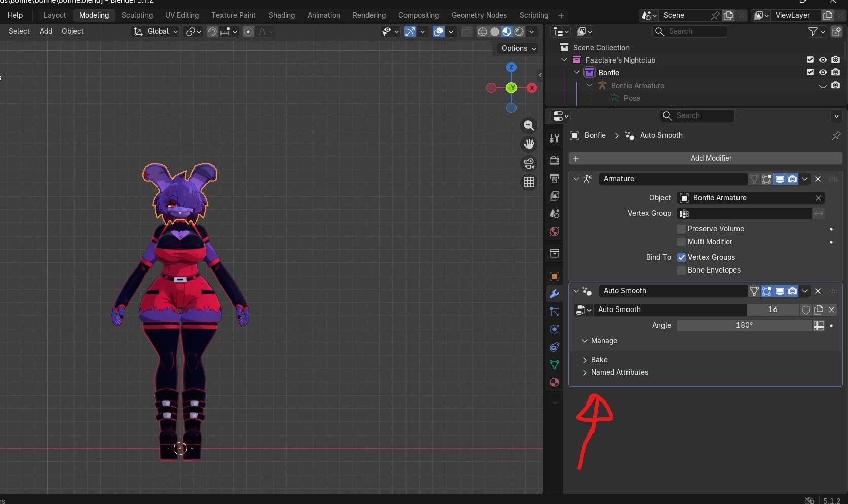
Task: Open the Object Constraints properties tab
Action: tap(555, 347)
